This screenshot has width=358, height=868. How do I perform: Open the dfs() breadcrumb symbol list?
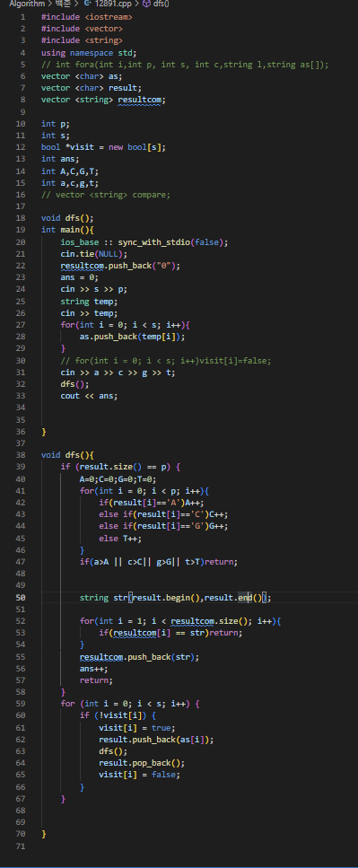click(162, 4)
